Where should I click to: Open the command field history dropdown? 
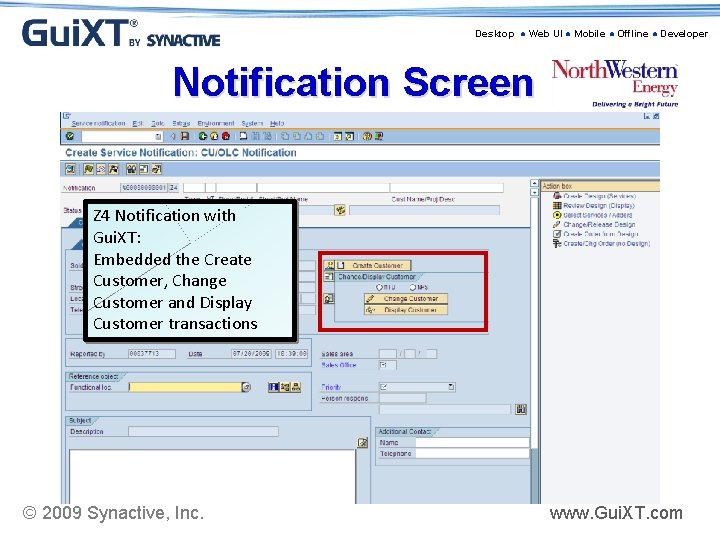click(158, 137)
